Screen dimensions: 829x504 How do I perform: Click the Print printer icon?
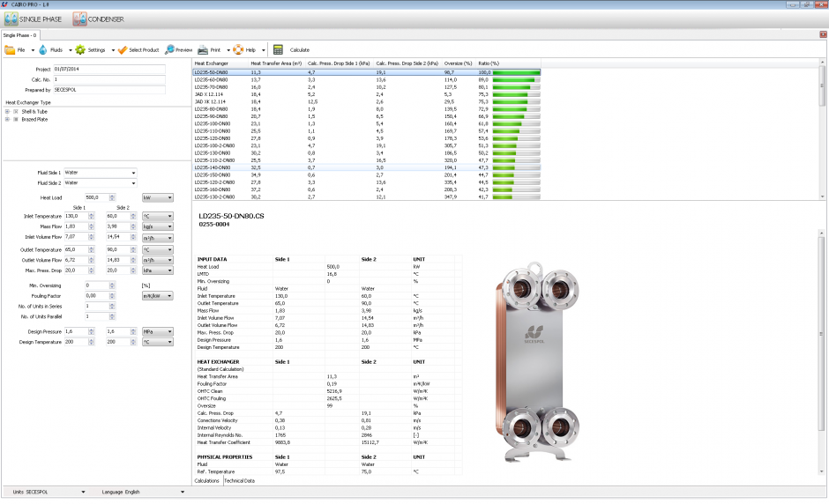(203, 49)
